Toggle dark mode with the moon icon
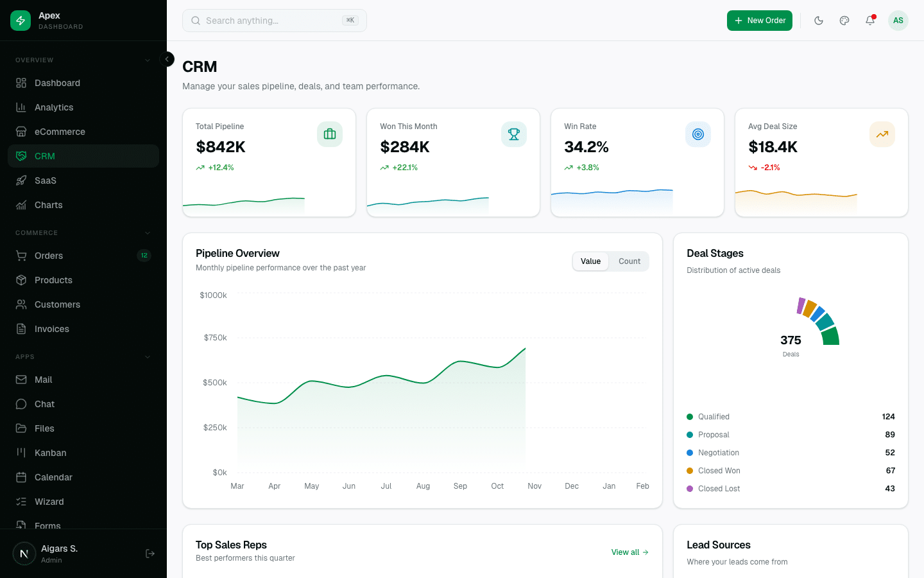Screen dimensions: 924x578 819,20
